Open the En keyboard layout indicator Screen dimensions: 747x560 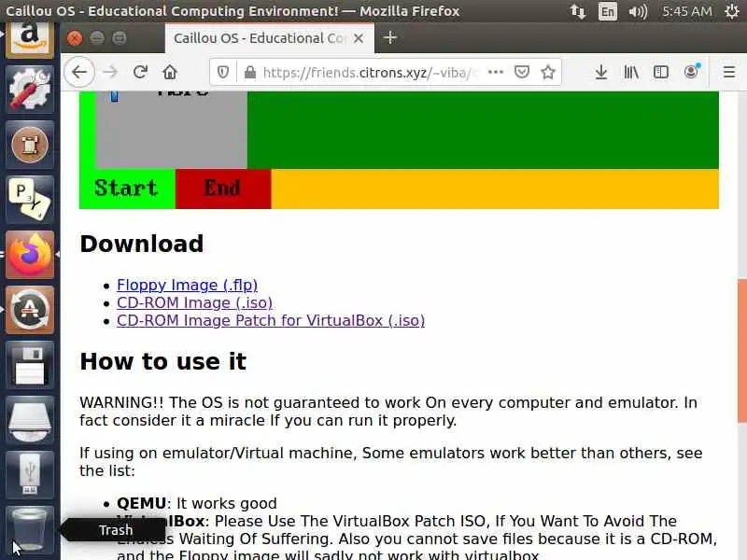608,11
